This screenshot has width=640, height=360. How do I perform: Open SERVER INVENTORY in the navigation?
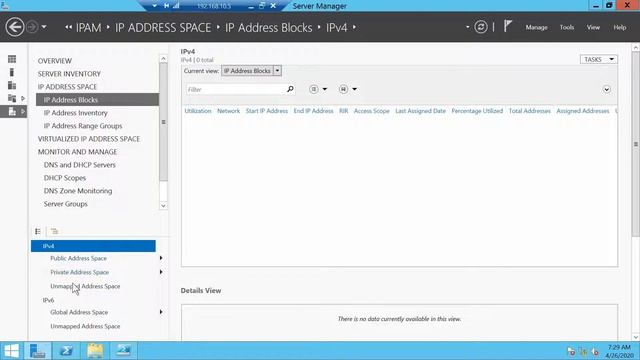pos(69,74)
